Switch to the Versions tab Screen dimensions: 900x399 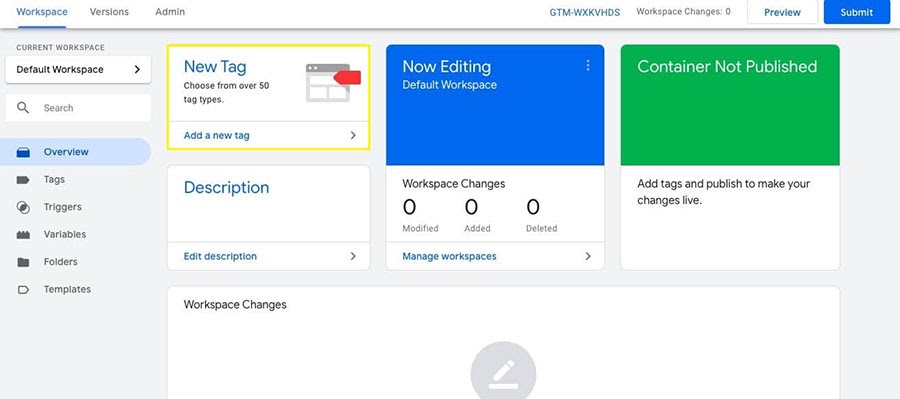click(x=109, y=12)
